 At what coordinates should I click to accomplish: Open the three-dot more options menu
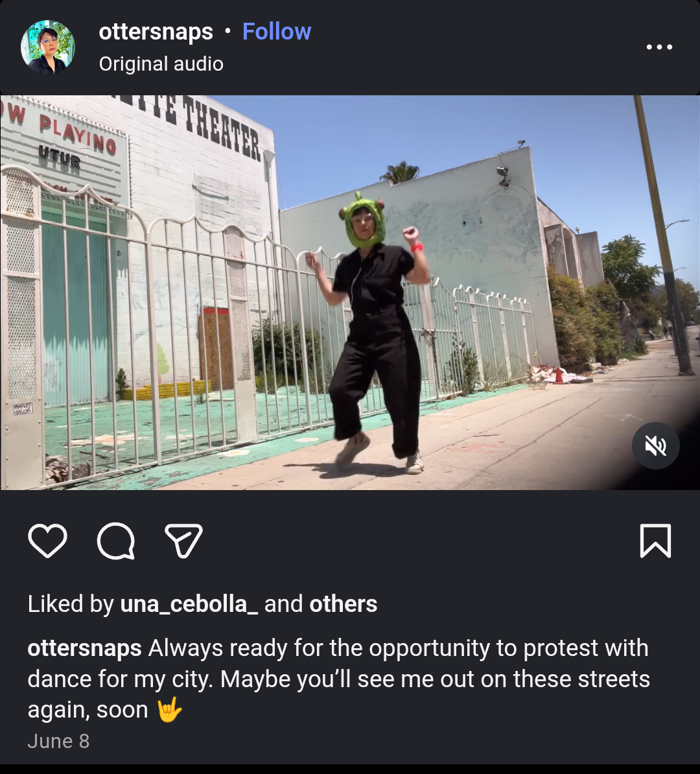pos(659,47)
